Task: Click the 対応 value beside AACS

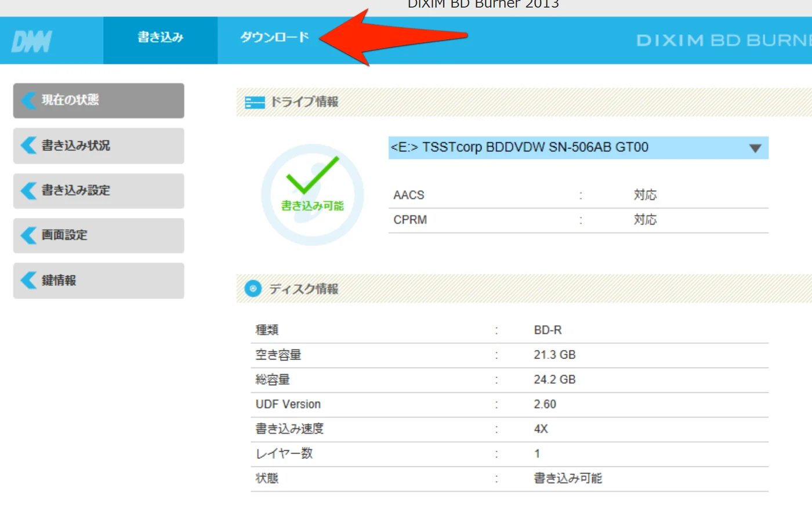Action: [645, 195]
